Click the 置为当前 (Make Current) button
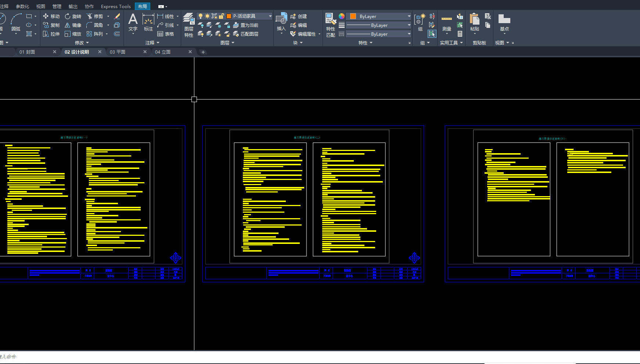The image size is (640, 364). tap(246, 25)
